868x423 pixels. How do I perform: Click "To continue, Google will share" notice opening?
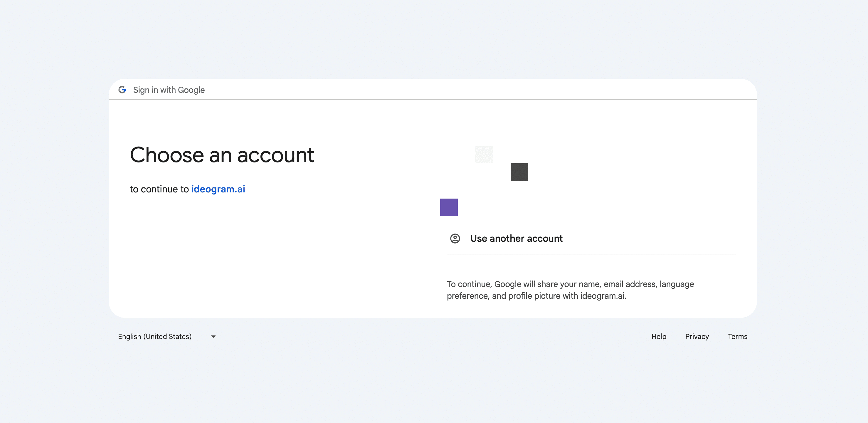tap(491, 284)
